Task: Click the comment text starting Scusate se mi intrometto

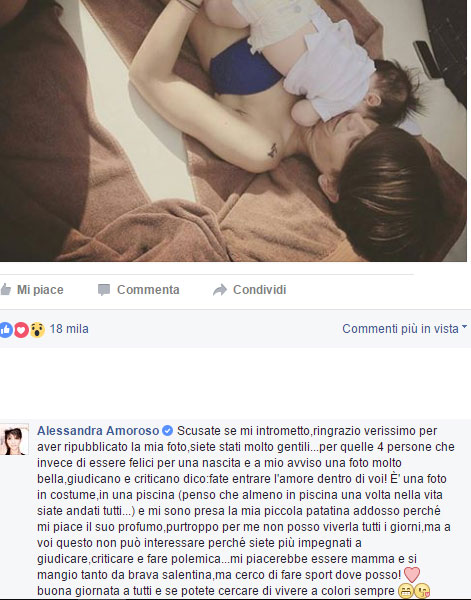Action: 246,511
